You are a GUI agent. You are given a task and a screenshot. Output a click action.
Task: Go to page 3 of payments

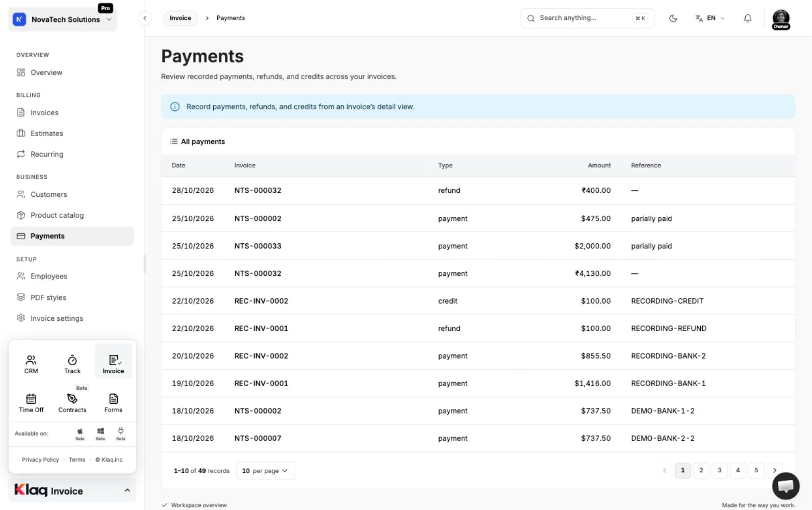click(x=720, y=470)
